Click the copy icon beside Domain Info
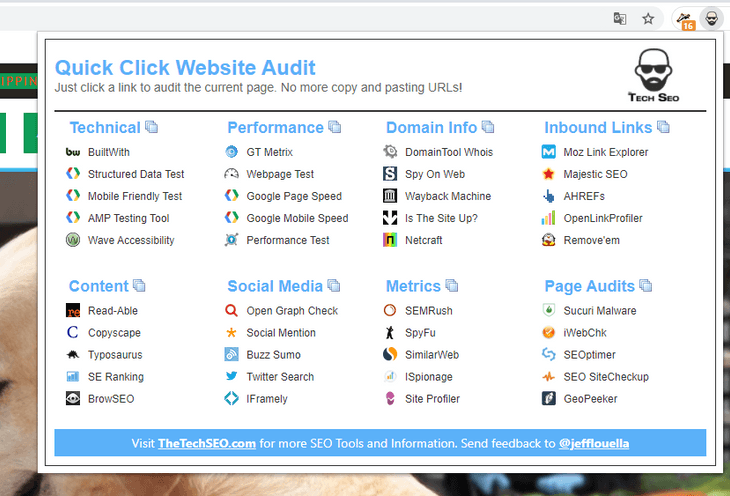The width and height of the screenshot is (730, 496). pos(488,127)
